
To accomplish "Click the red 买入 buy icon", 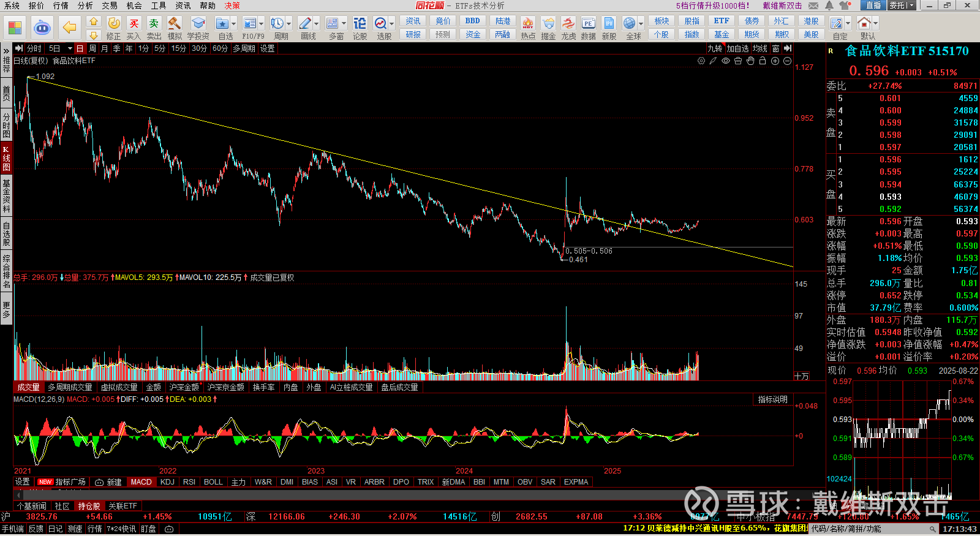I will 134,23.
